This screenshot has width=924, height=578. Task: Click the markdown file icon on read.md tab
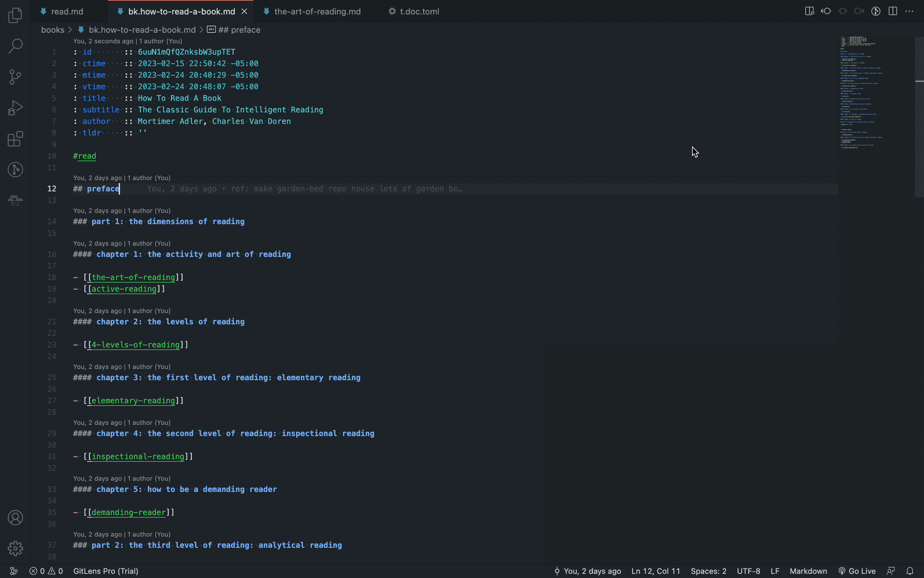pos(44,12)
